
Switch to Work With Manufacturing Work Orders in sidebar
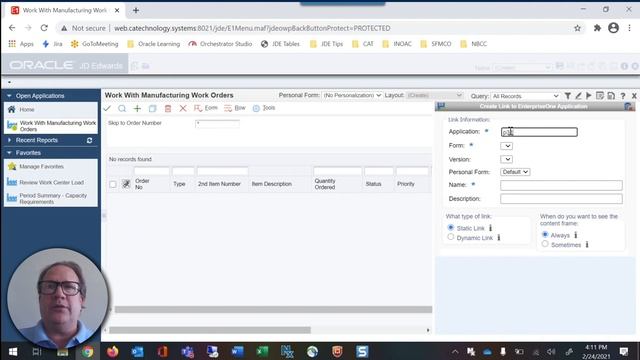pyautogui.click(x=58, y=126)
